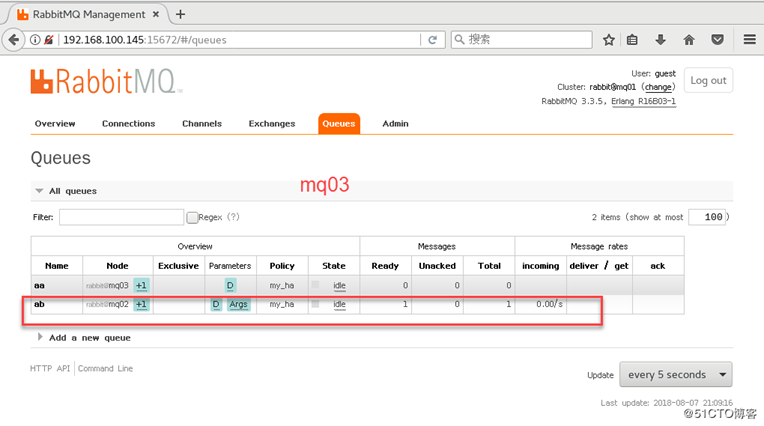Open the site information icon
Image resolution: width=764 pixels, height=426 pixels.
[x=35, y=39]
